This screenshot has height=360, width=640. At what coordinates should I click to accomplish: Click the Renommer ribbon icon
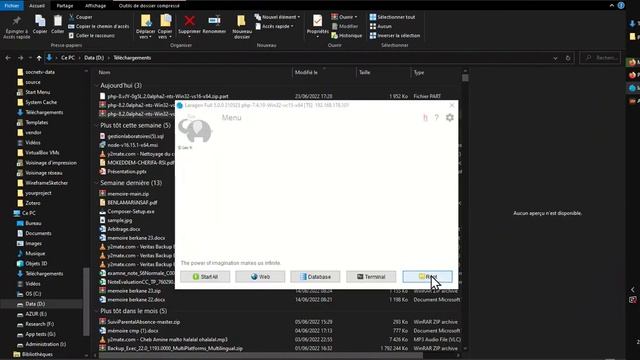(214, 24)
